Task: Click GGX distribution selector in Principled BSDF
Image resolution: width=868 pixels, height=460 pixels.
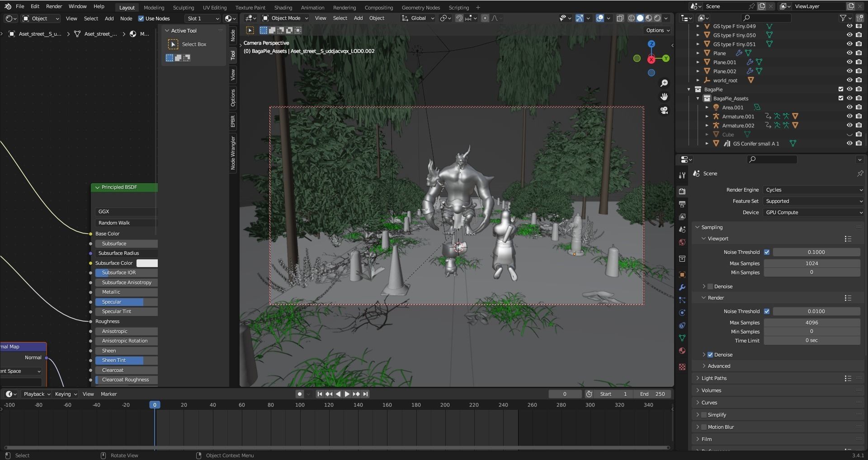Action: [x=126, y=211]
